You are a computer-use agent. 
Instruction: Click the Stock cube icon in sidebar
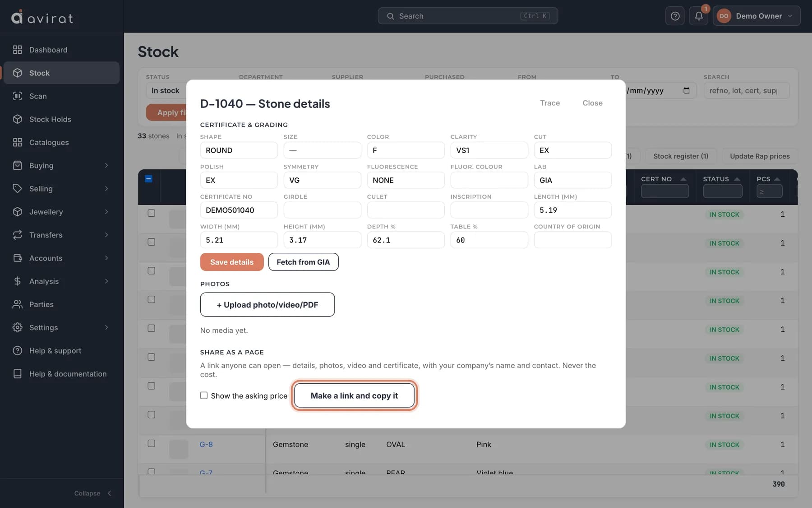pos(17,73)
